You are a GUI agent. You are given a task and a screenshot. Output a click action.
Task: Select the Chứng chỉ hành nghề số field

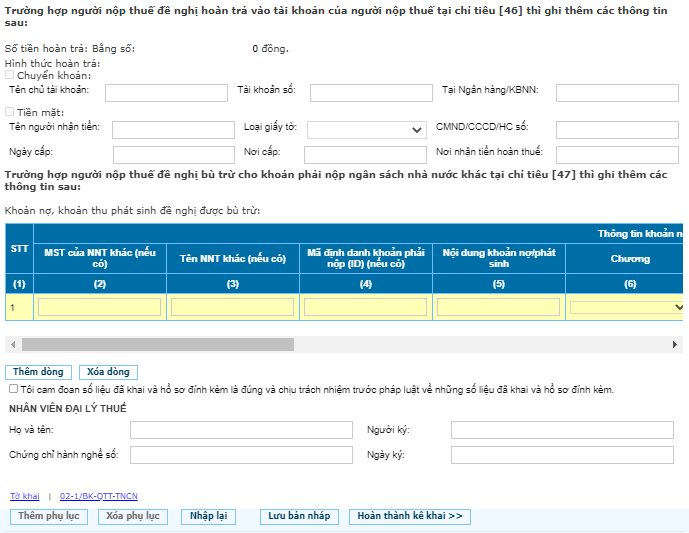[241, 455]
